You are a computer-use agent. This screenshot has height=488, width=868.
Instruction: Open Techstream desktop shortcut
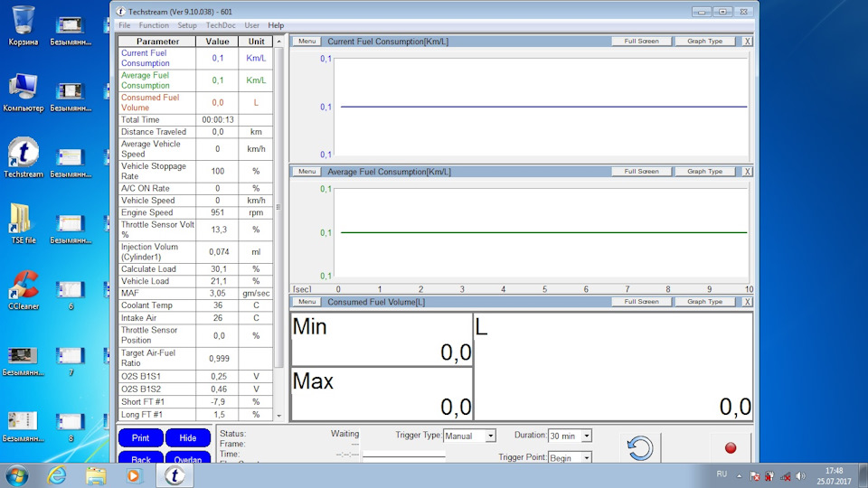click(24, 157)
